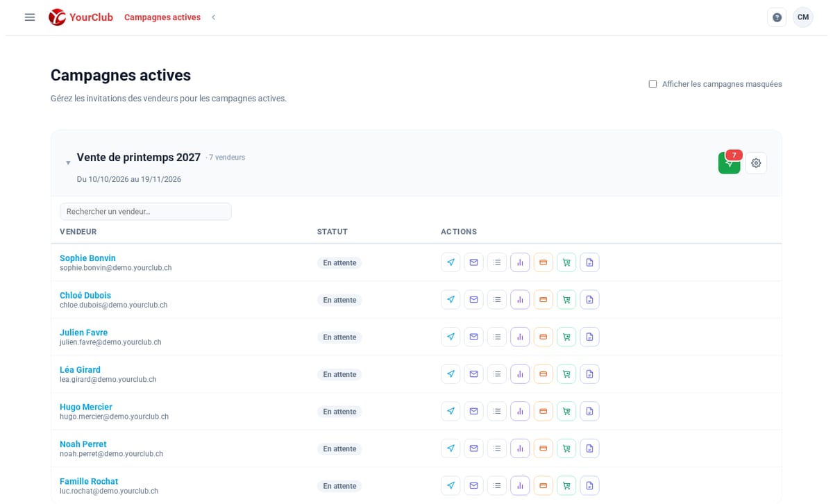Enable 'Afficher les campagnes masquées' checkbox

[653, 84]
